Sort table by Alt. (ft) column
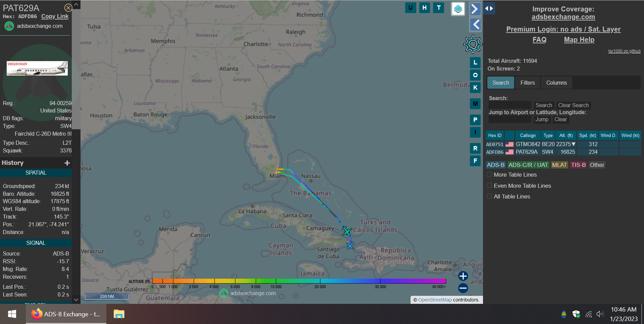Image resolution: width=644 pixels, height=324 pixels. (566, 135)
